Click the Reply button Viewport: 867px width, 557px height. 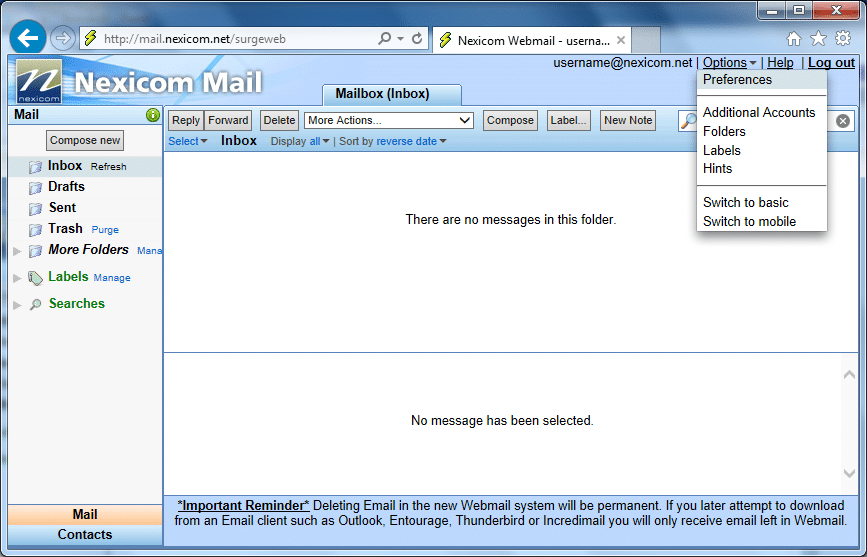tap(186, 120)
